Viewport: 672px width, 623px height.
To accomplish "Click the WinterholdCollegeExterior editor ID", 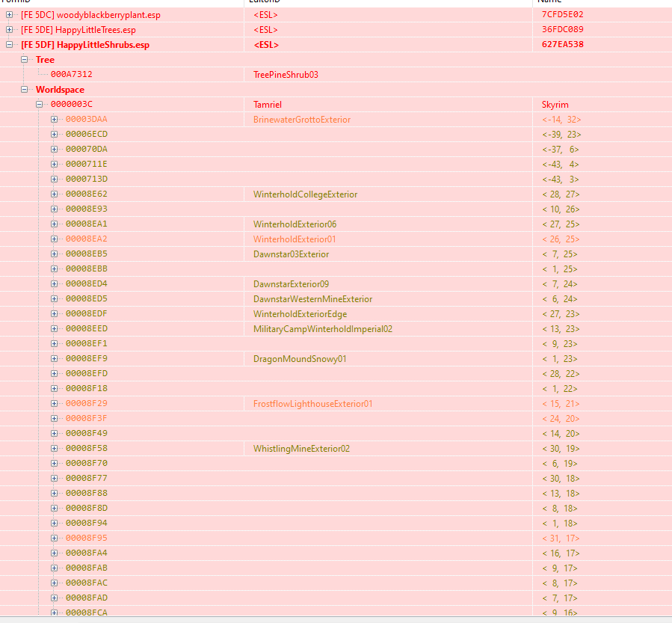I will click(305, 194).
